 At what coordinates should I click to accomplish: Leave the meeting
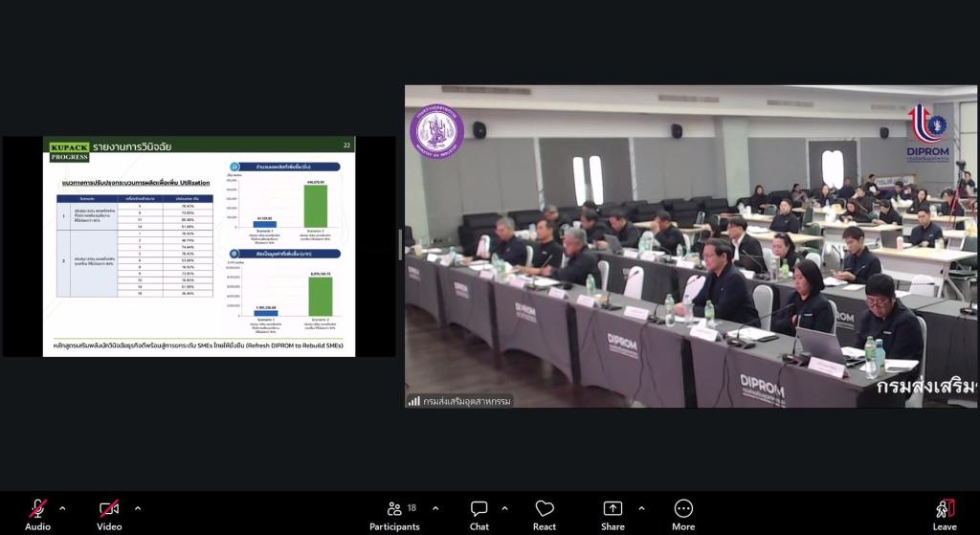(x=945, y=516)
